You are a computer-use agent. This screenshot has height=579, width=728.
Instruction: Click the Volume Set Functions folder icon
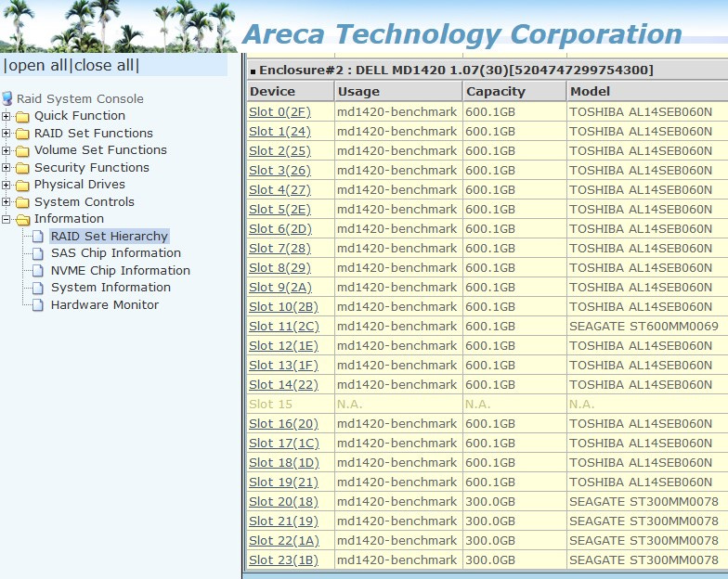(x=22, y=150)
